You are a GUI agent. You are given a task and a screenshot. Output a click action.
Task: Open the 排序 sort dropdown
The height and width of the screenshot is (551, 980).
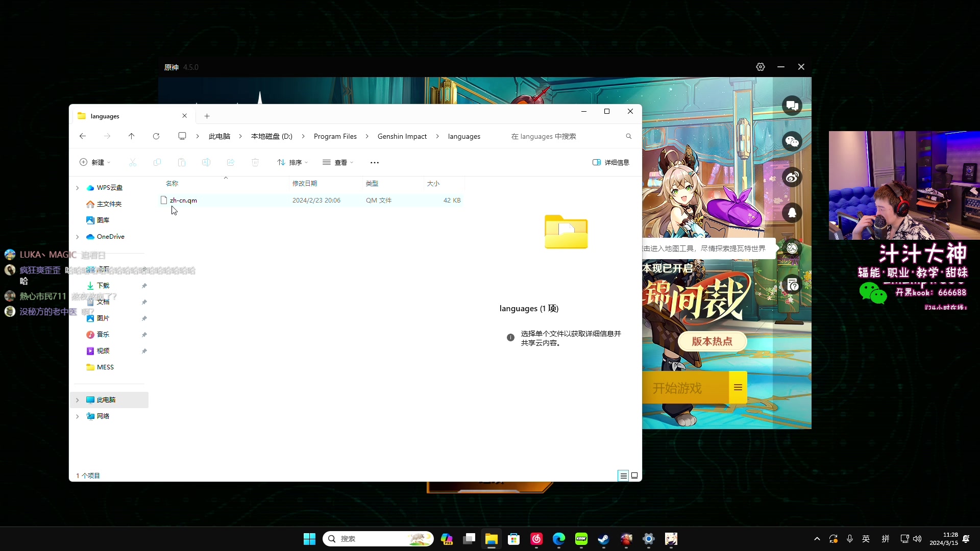[292, 162]
